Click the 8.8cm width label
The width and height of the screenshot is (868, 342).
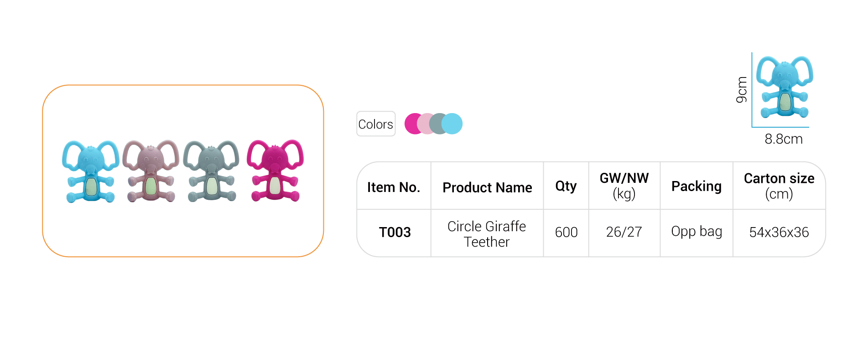point(784,139)
